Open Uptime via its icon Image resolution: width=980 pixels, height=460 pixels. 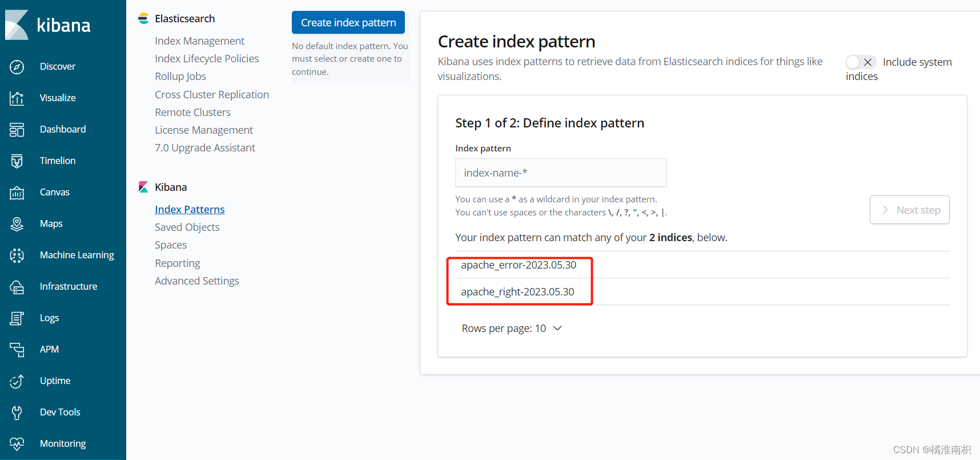(17, 381)
